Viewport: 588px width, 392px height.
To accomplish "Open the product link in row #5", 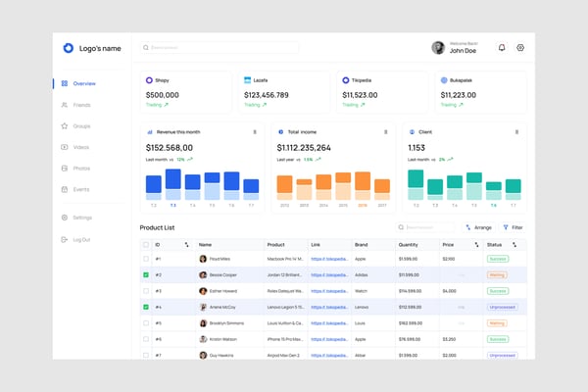I will (x=329, y=323).
